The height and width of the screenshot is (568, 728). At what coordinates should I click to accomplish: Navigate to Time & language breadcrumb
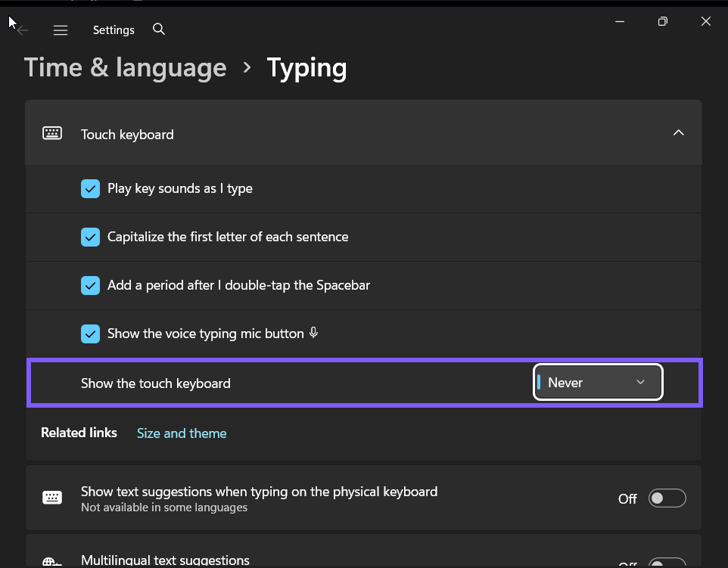click(126, 68)
